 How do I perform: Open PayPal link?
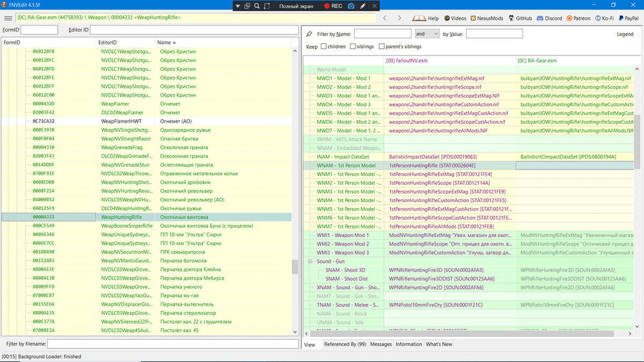tap(629, 19)
